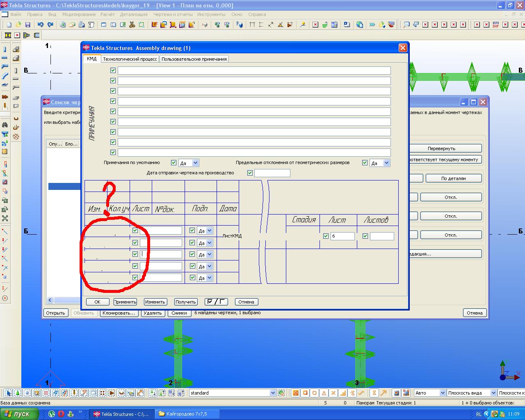Click the Получить button
This screenshot has height=420, width=525.
click(x=185, y=302)
